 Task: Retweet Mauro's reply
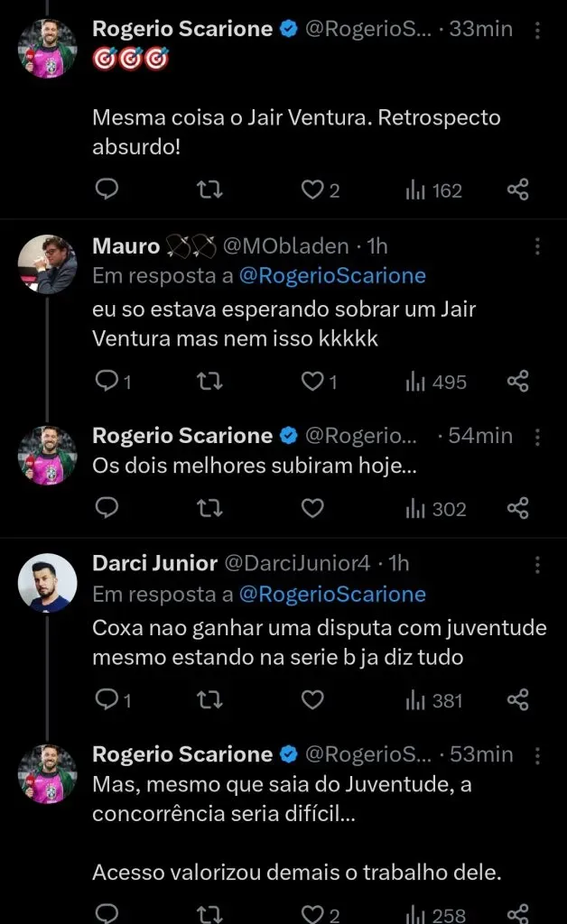(x=209, y=381)
